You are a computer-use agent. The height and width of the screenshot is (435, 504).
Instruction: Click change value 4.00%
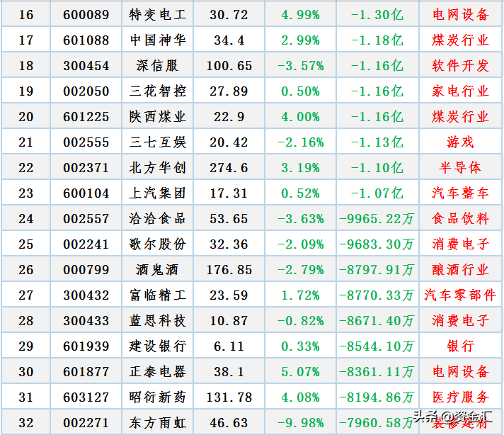point(300,117)
